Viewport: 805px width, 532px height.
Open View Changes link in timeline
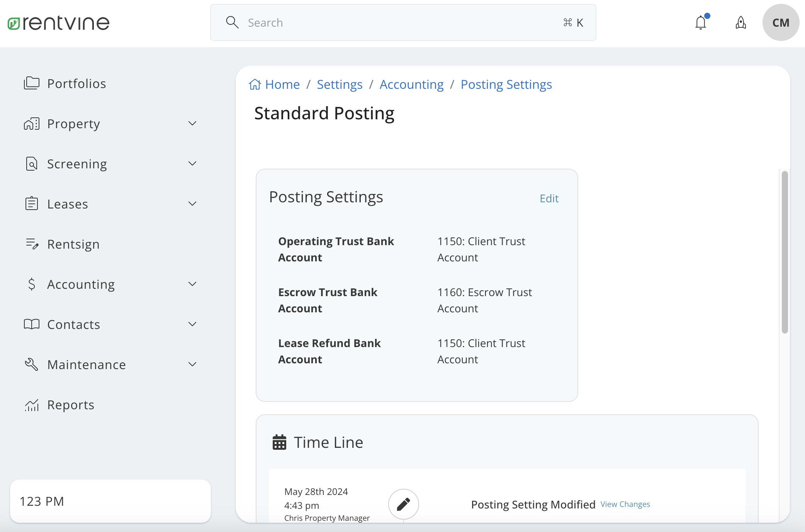[625, 504]
